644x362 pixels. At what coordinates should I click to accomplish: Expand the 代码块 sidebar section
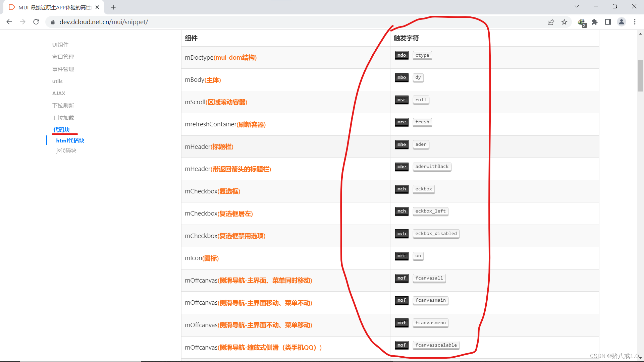point(62,130)
